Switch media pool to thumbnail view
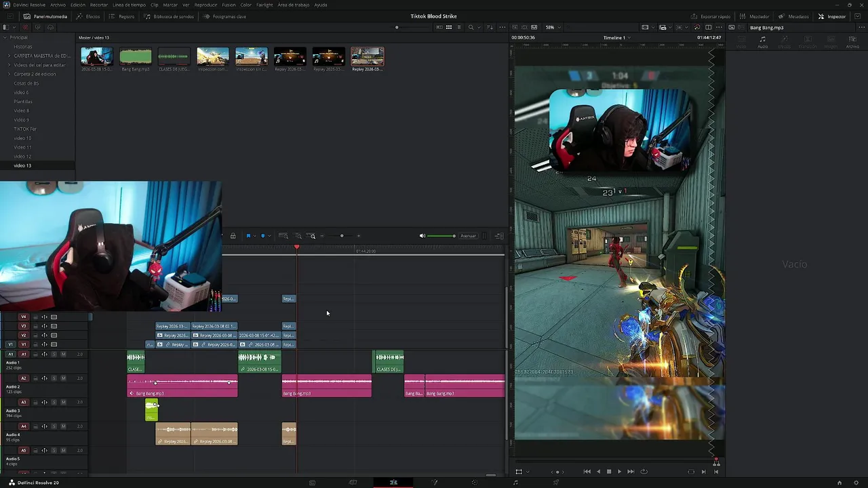The image size is (868, 488). click(x=448, y=27)
